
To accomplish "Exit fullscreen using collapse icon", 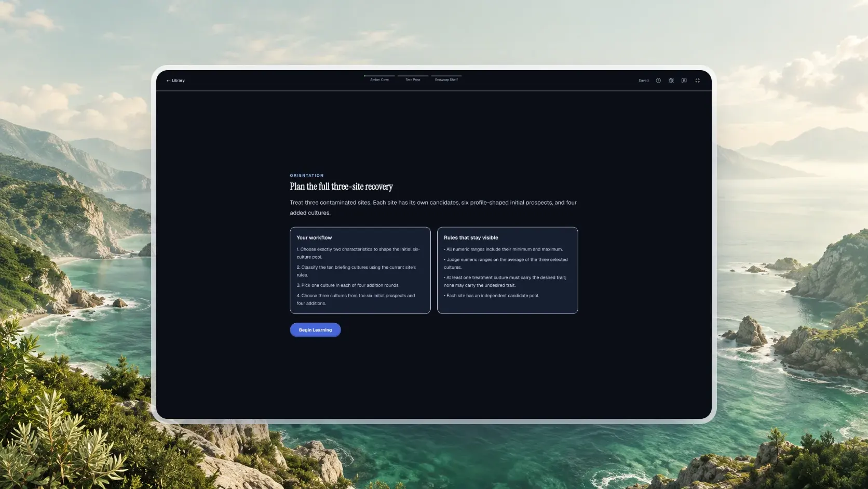I will click(698, 81).
